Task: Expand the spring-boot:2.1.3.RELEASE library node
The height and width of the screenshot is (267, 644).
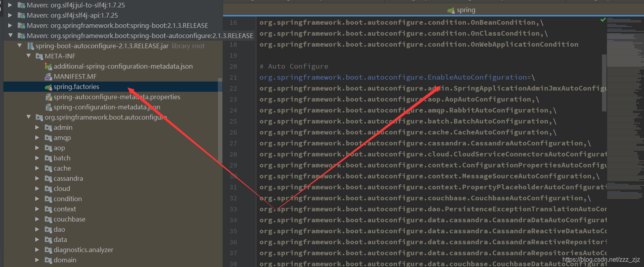Action: point(10,25)
